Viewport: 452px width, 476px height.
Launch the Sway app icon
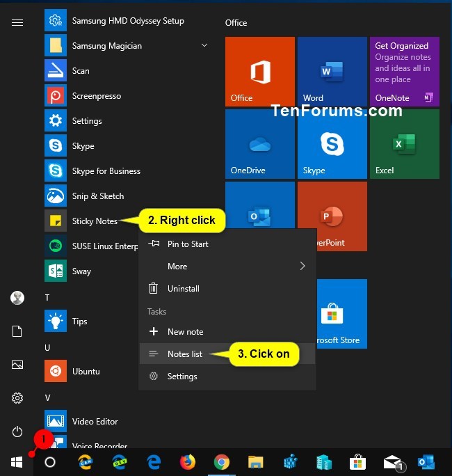point(56,271)
